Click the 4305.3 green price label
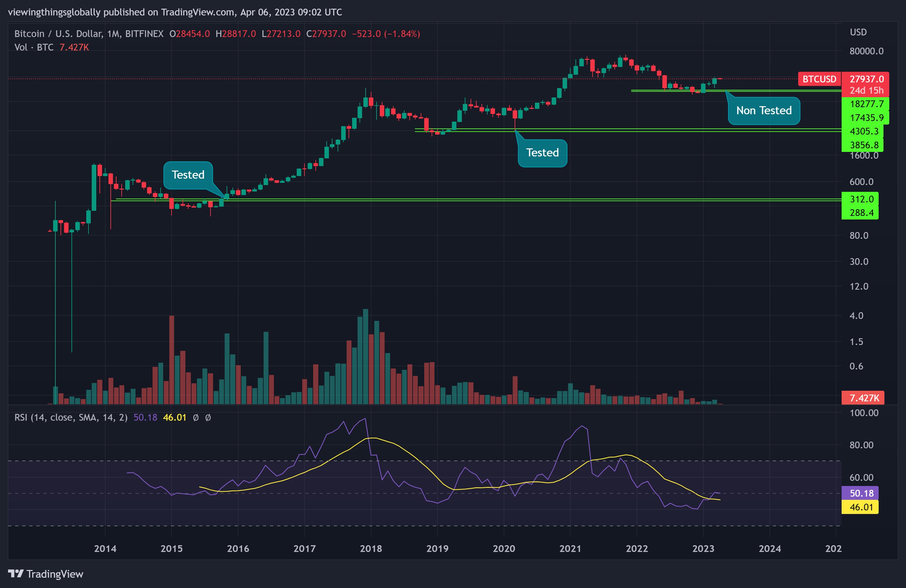The width and height of the screenshot is (906, 588). point(863,131)
